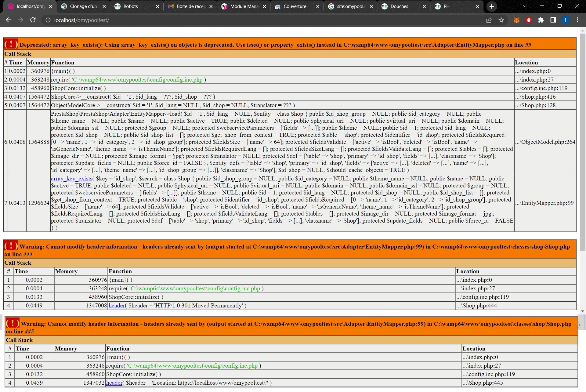Click 'ShopCore::initialize( )' in first call stack
Screen dimensions: 586x392
(78, 88)
